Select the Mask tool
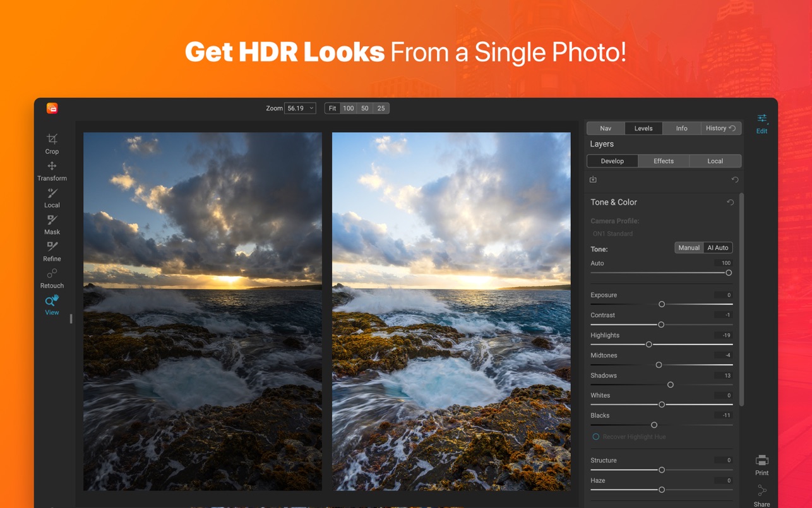Viewport: 812px width, 508px height. click(52, 221)
